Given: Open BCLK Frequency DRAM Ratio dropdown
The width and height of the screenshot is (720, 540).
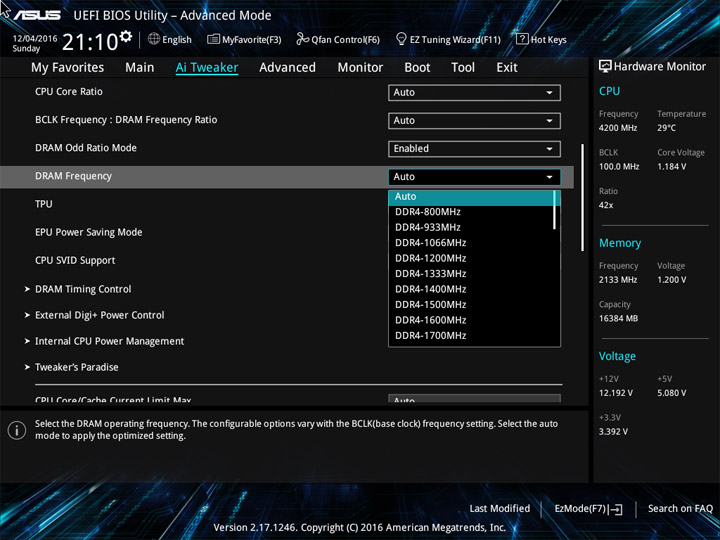Looking at the screenshot, I should coord(474,121).
